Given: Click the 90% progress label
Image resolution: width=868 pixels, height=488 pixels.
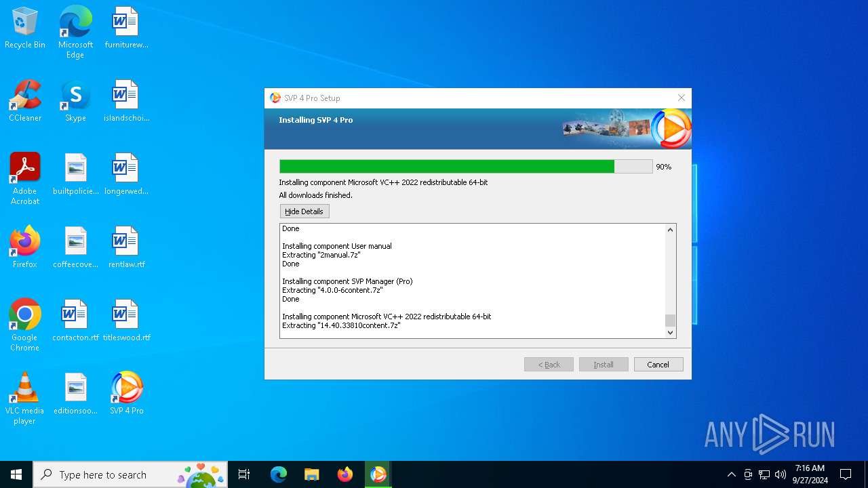Looking at the screenshot, I should click(x=663, y=167).
